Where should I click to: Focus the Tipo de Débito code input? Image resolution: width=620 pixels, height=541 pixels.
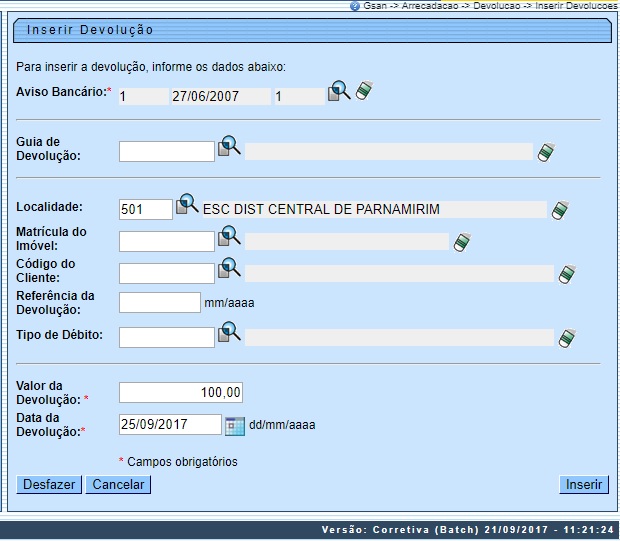point(167,337)
